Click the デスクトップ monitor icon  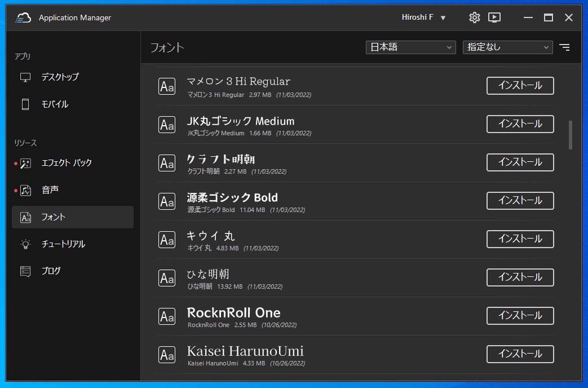[25, 77]
